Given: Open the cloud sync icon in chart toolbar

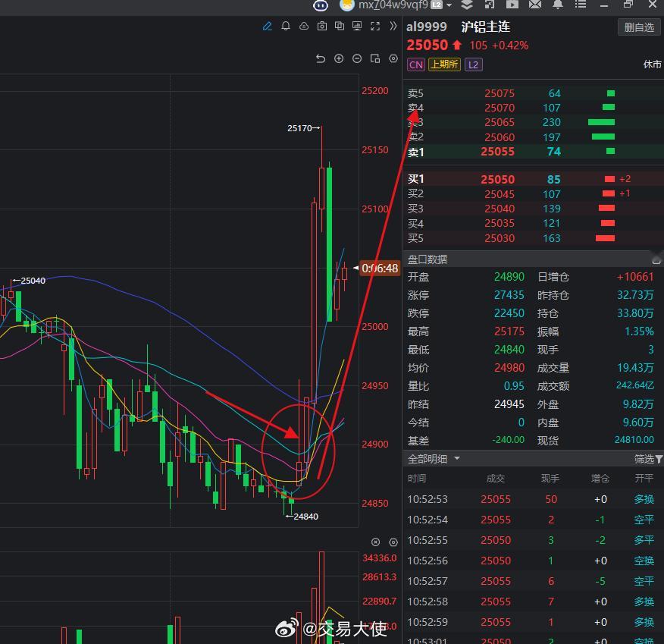Looking at the screenshot, I should [305, 27].
